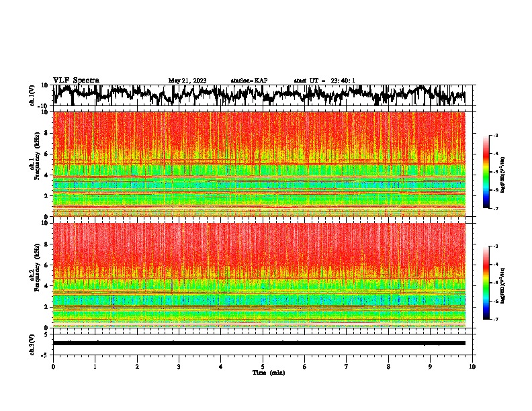Click the "Time (min)" axis title
This screenshot has width=532, height=411.
269,373
